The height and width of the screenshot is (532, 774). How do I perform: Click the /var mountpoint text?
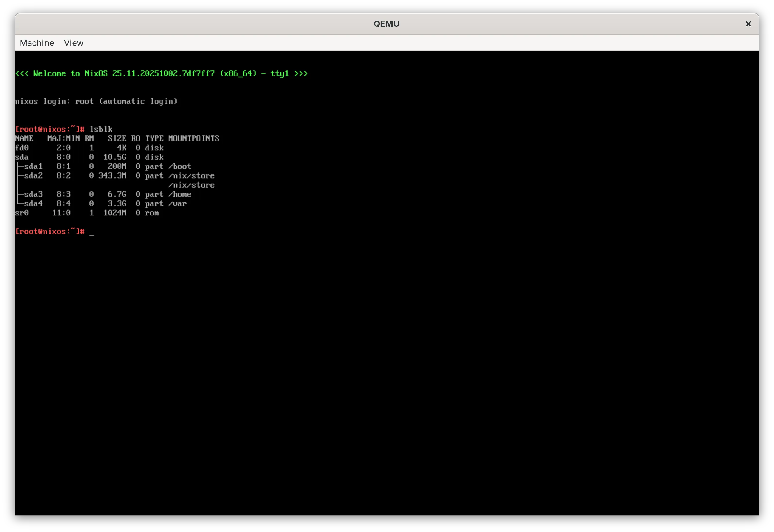coord(177,204)
